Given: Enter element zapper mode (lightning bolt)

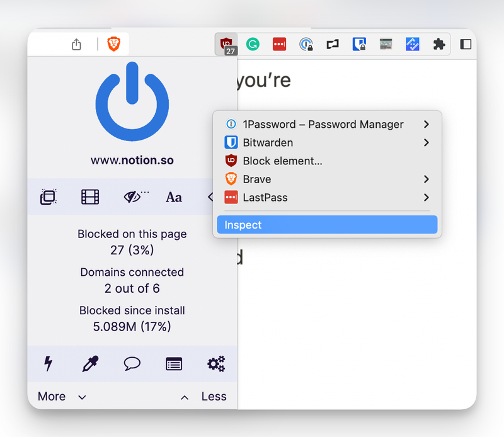Looking at the screenshot, I should click(x=49, y=364).
